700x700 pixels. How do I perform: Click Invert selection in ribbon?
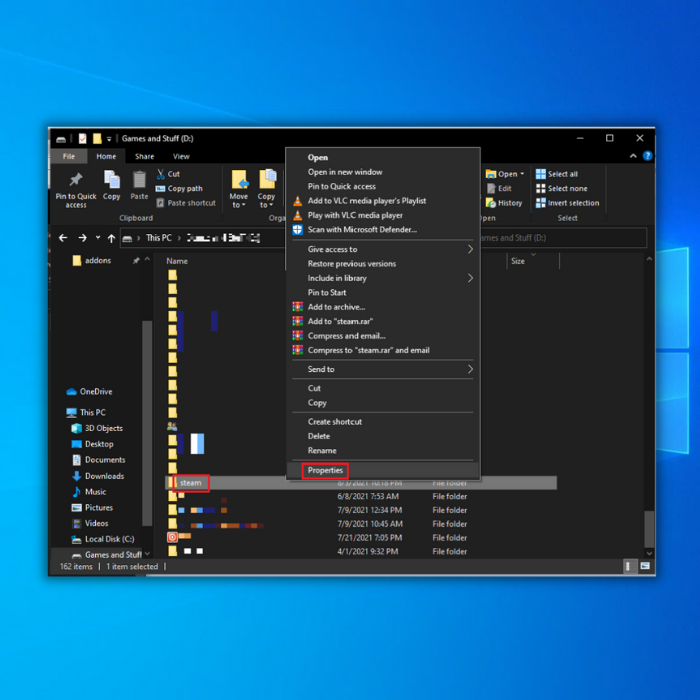click(x=567, y=203)
